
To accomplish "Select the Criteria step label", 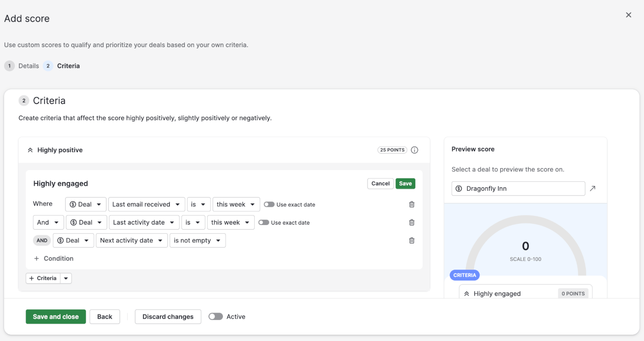I will (68, 66).
